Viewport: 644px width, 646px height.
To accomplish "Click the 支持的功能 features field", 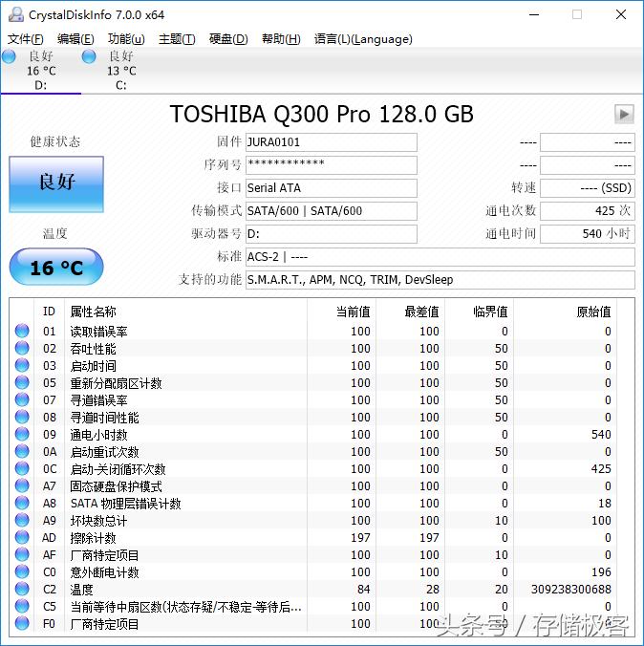I will (440, 280).
